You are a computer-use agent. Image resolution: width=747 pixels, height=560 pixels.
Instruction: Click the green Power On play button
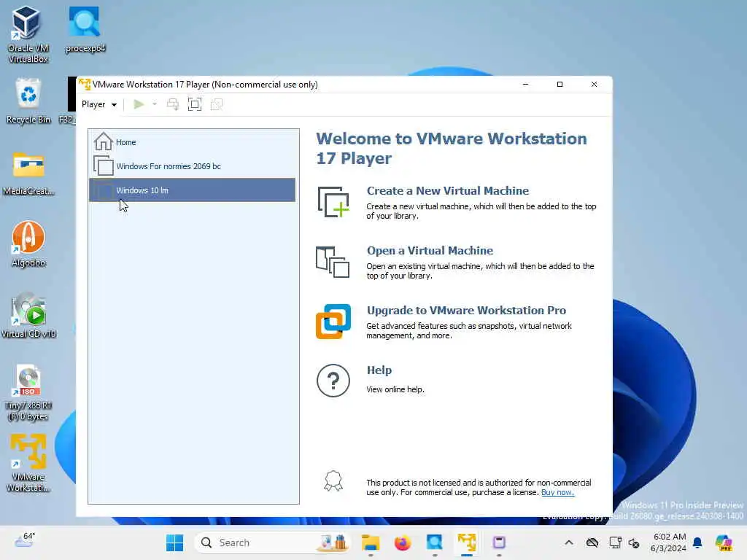pyautogui.click(x=139, y=104)
